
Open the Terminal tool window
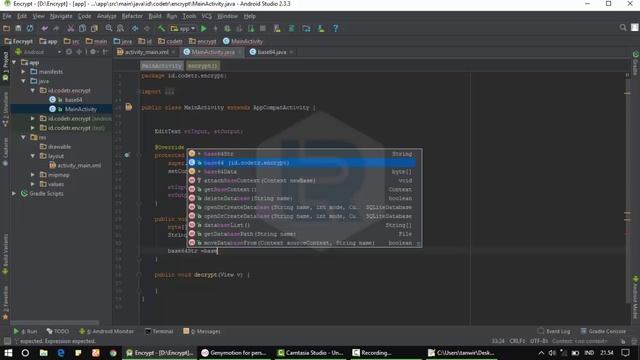[159, 331]
